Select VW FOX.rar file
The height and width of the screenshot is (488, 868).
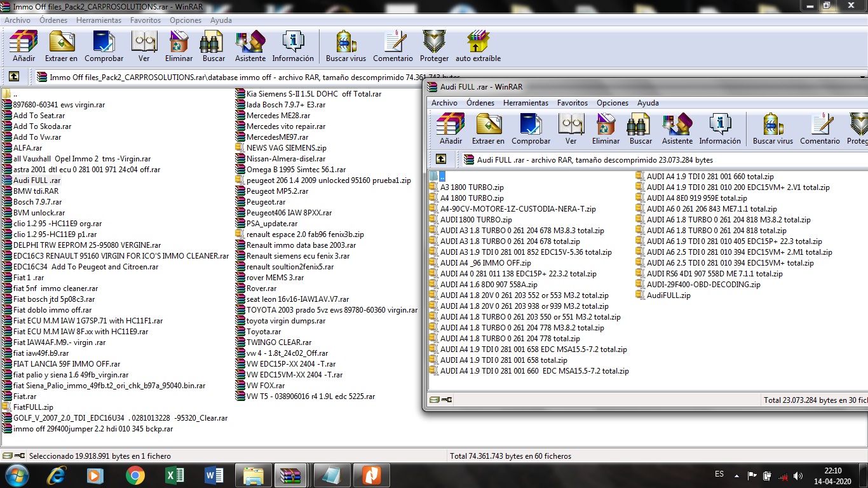tap(261, 386)
